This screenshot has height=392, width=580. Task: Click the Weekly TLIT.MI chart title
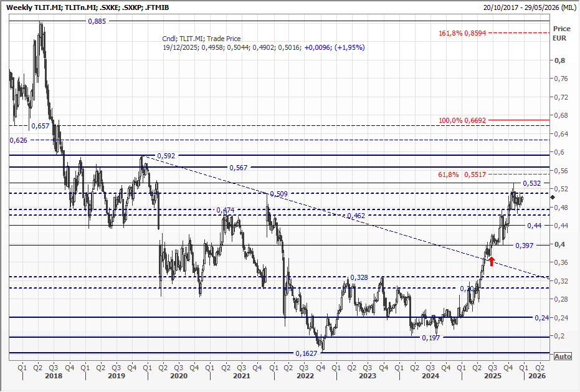[90, 7]
